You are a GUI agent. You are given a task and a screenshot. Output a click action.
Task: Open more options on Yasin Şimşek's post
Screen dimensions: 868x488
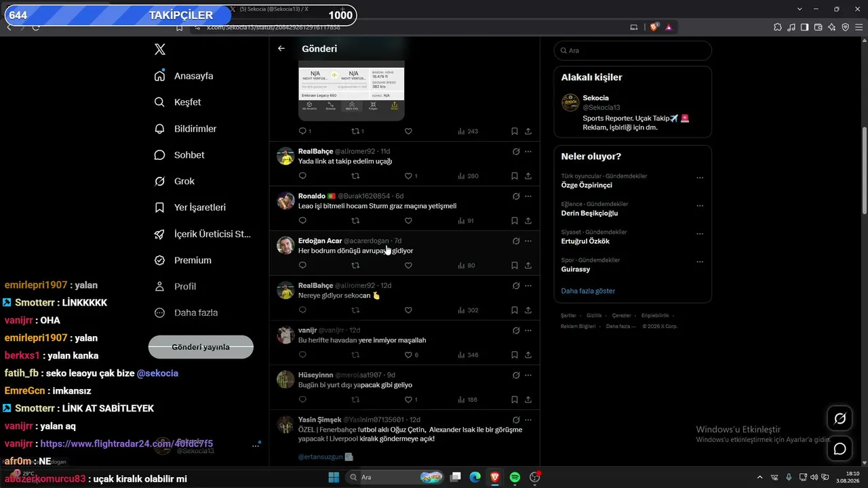pyautogui.click(x=528, y=420)
